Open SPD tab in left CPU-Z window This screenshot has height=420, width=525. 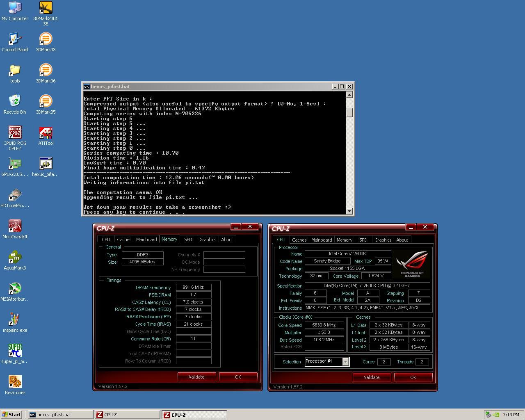click(188, 240)
